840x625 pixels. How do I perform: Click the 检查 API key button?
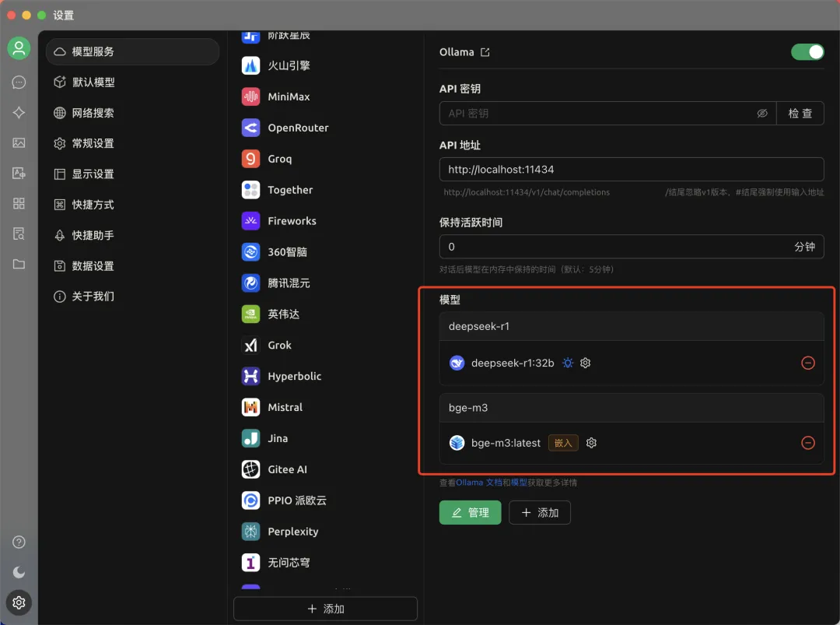pyautogui.click(x=800, y=113)
